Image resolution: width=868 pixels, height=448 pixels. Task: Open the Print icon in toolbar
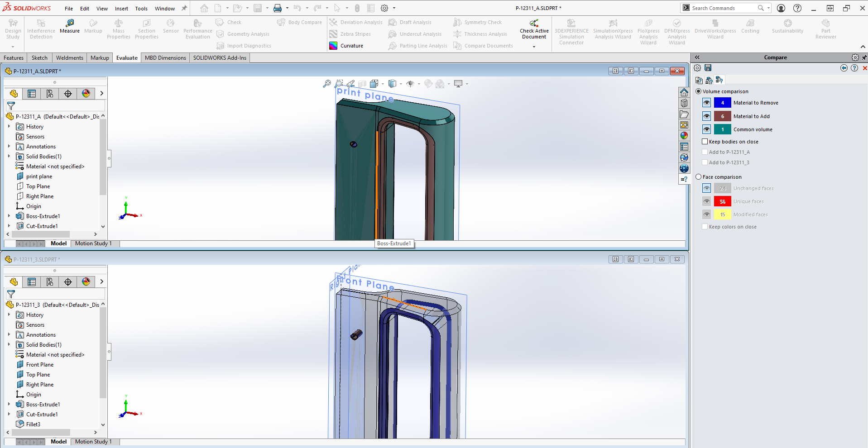(277, 8)
